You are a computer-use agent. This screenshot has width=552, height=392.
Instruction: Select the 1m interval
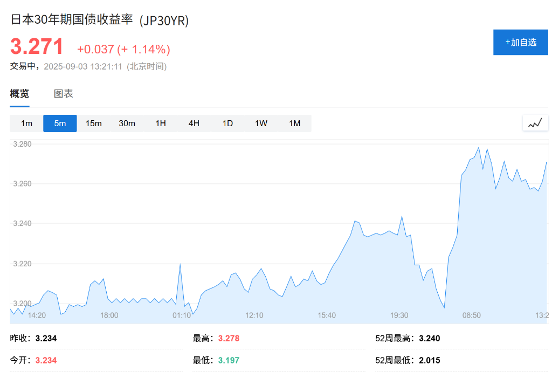point(26,123)
